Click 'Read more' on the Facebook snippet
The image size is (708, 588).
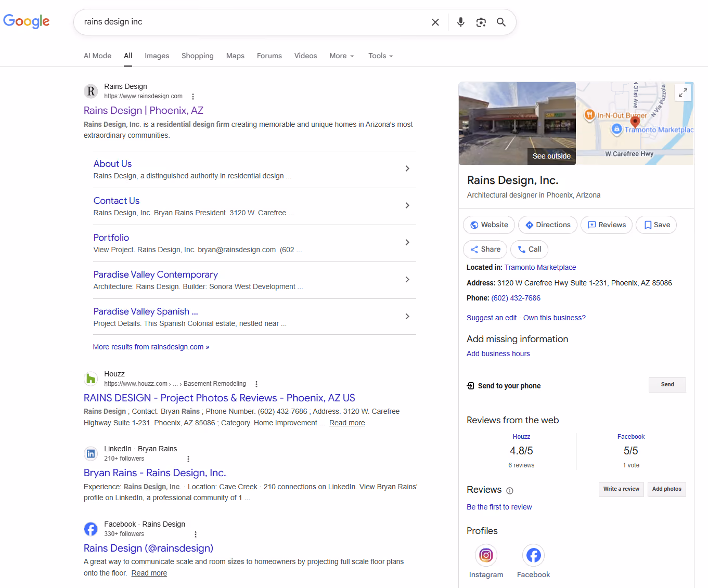149,573
